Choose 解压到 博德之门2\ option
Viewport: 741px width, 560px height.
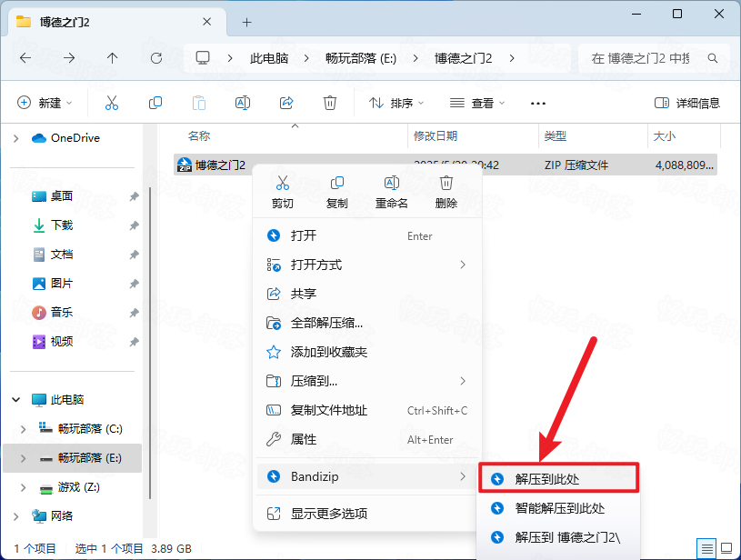click(559, 537)
